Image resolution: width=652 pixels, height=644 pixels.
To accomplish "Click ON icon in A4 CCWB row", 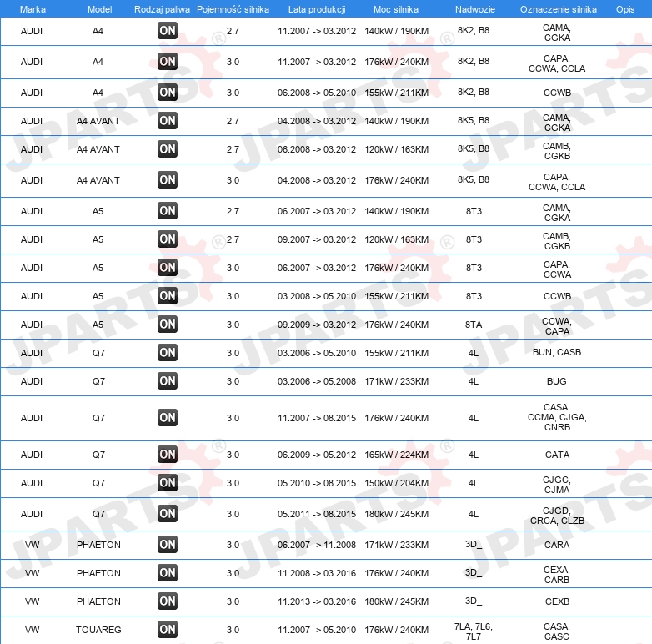I will (x=168, y=92).
